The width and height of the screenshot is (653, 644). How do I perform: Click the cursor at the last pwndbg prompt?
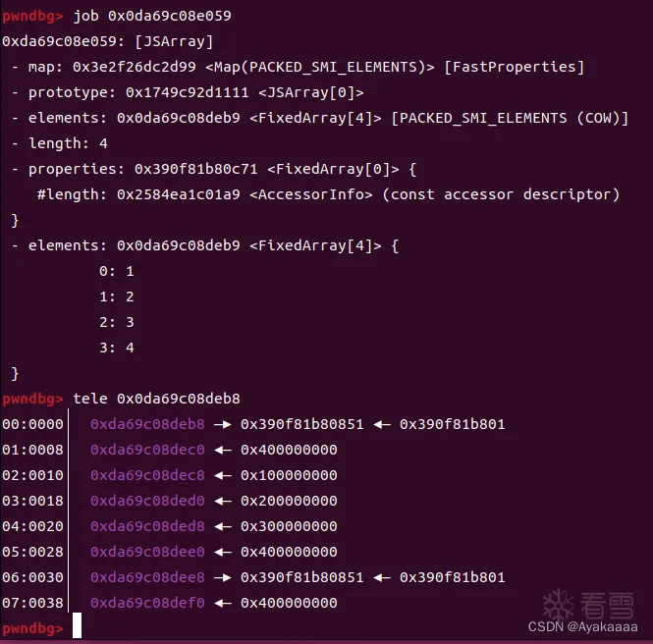click(x=78, y=626)
